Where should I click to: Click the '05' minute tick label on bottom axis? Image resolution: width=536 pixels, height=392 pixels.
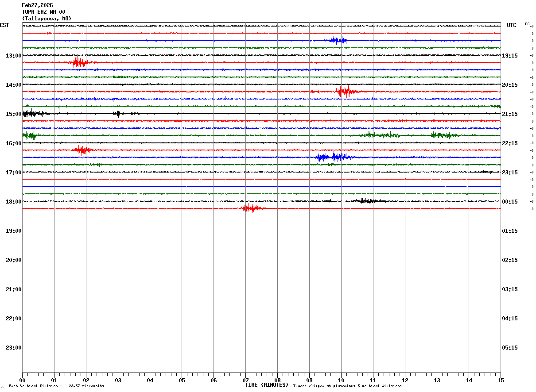(182, 380)
